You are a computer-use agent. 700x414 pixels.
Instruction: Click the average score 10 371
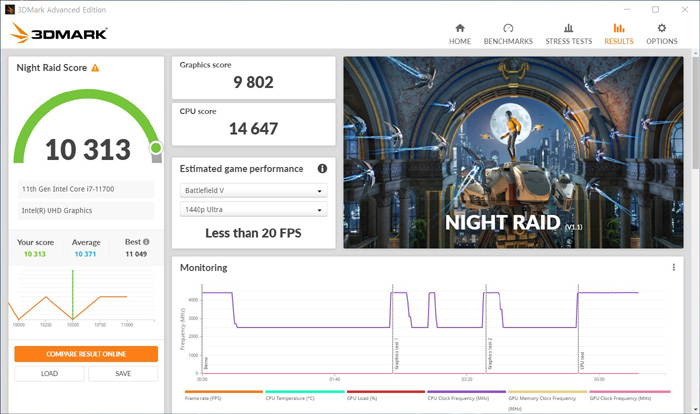(x=85, y=254)
